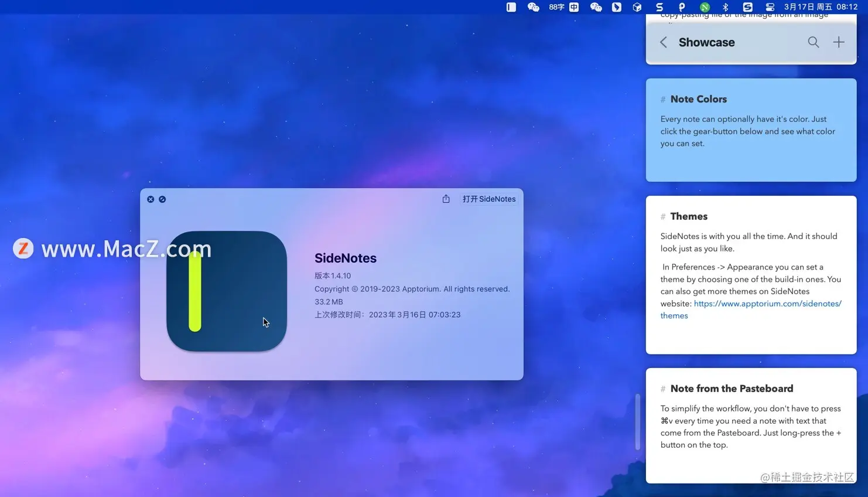Viewport: 868px width, 497px height.
Task: Click the SideNotes app icon thumbnail
Action: coord(227,291)
